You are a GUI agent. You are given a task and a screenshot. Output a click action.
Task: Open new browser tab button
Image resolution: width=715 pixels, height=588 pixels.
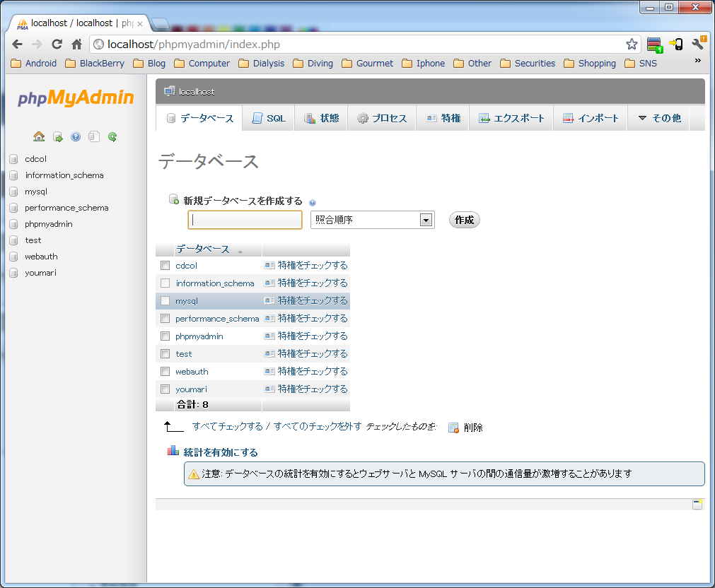point(160,23)
